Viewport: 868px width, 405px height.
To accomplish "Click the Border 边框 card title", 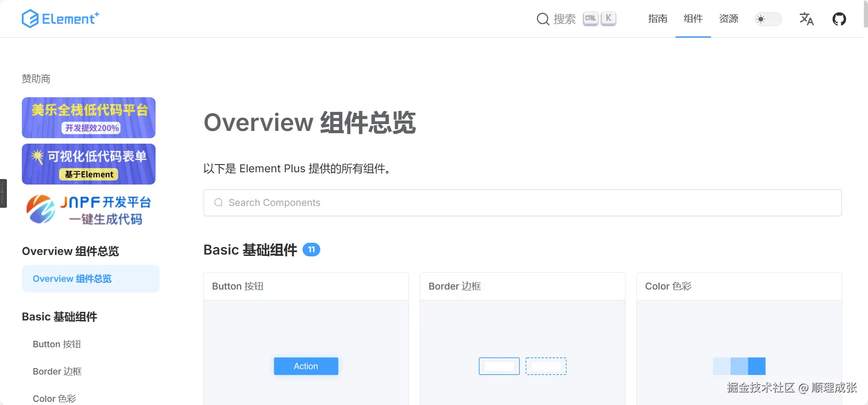I will point(455,286).
